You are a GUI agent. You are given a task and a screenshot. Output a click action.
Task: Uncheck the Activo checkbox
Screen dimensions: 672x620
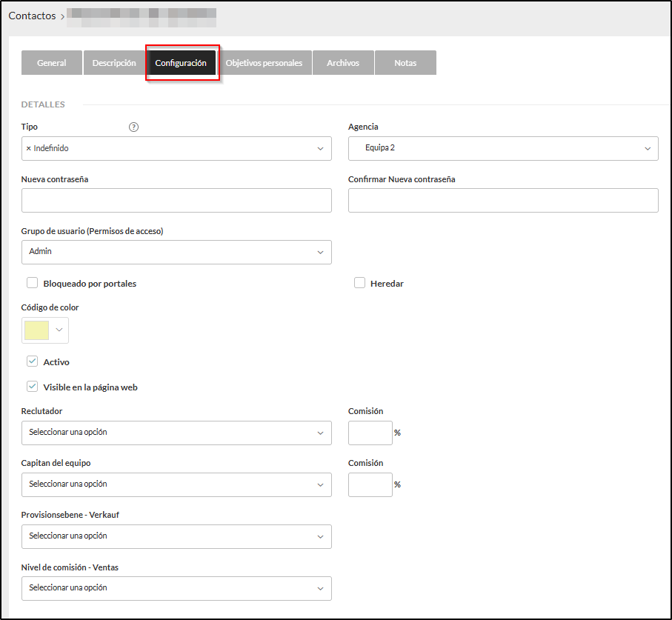[33, 361]
